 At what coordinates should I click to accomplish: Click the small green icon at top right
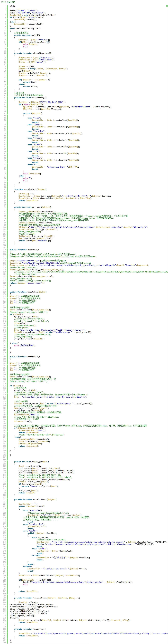tap(167, 6)
